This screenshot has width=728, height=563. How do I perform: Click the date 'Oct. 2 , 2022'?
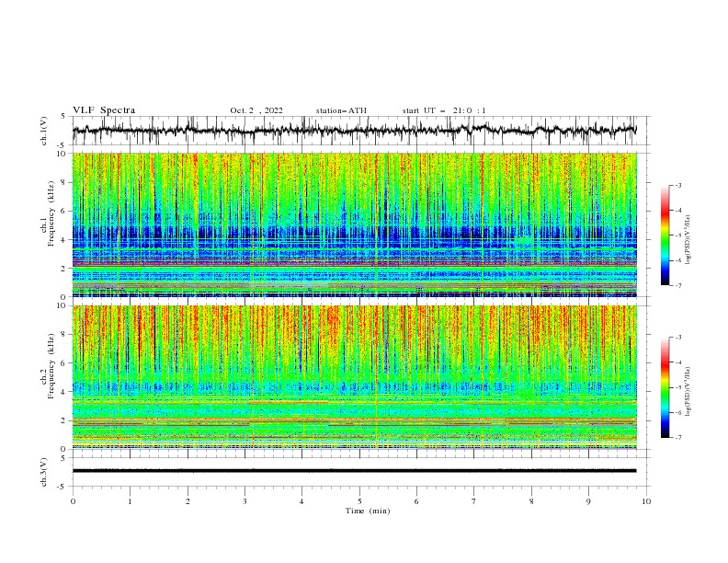coord(256,110)
